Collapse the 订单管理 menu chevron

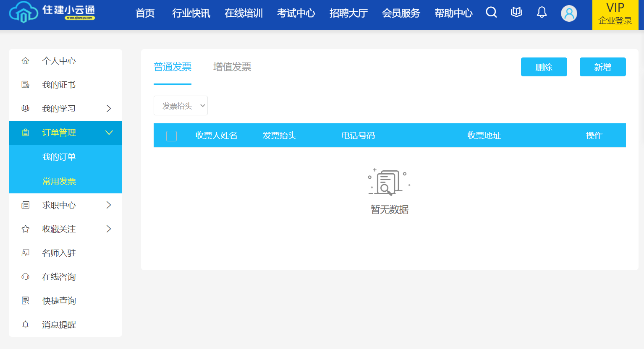[109, 133]
